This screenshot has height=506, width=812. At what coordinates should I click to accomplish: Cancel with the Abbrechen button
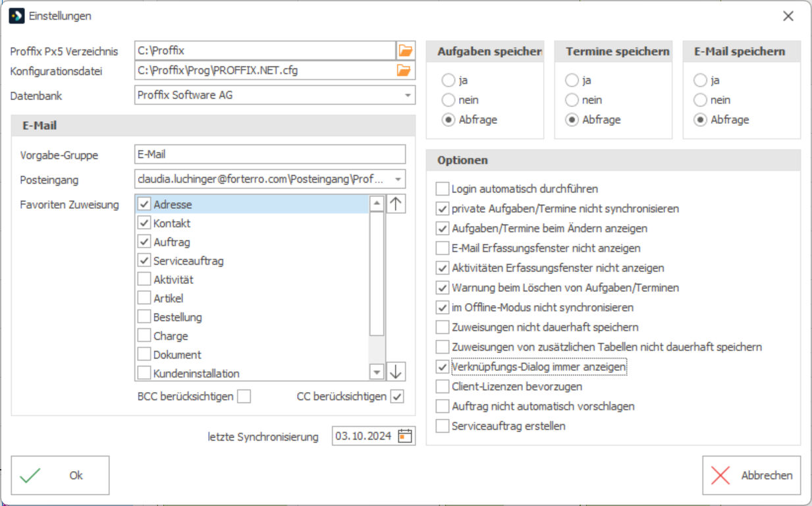tap(751, 475)
